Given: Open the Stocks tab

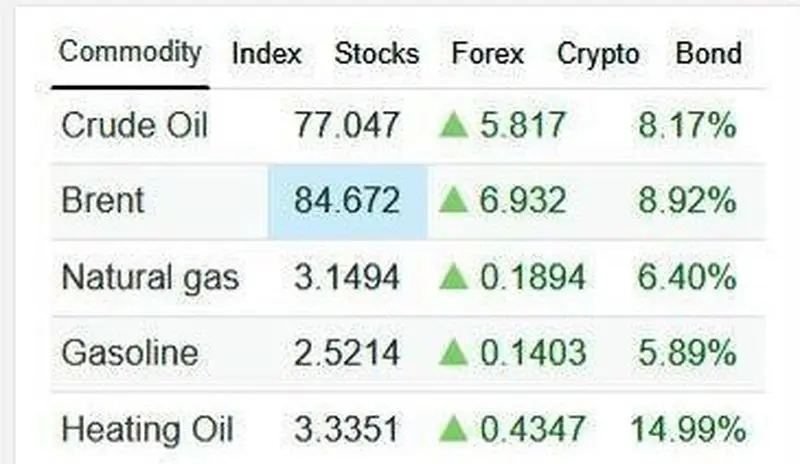Looking at the screenshot, I should 377,53.
